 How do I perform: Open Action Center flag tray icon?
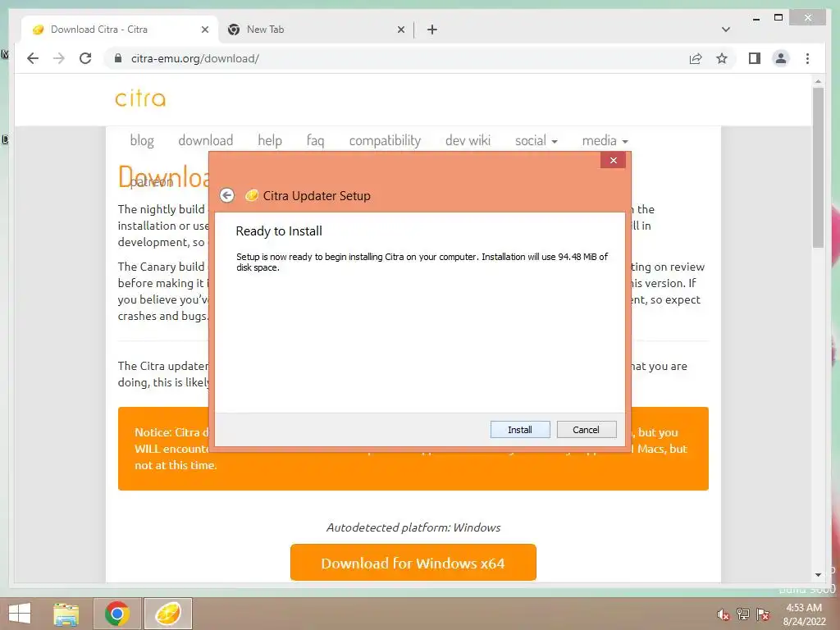coord(763,614)
